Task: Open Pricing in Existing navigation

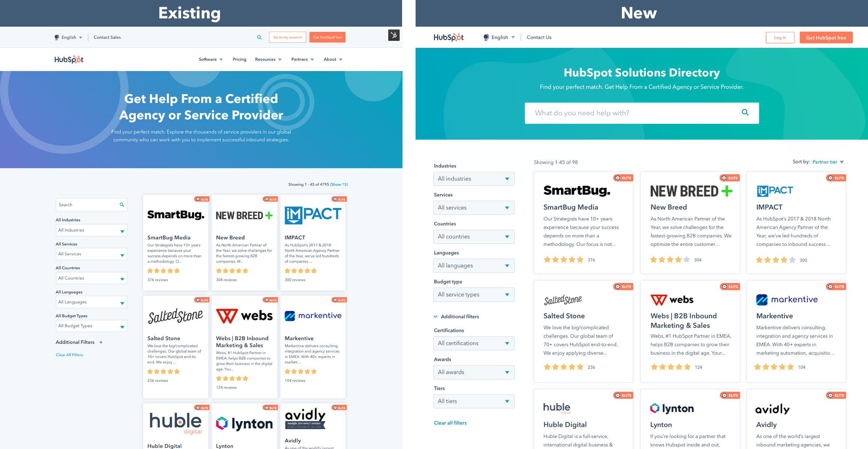Action: pos(239,59)
